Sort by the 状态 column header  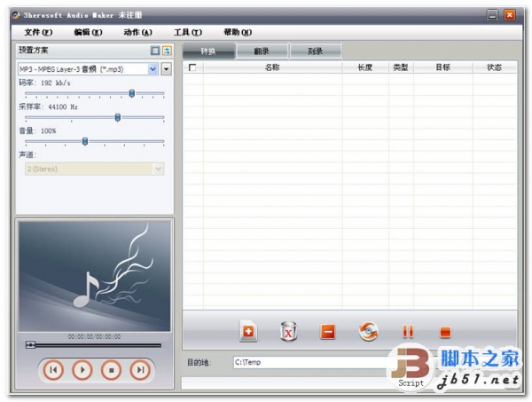pos(495,67)
